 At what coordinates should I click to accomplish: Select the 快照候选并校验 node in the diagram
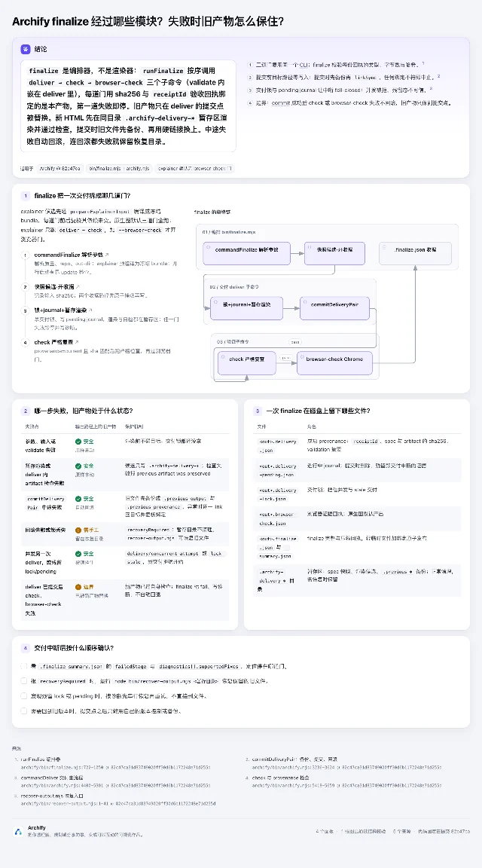point(335,253)
